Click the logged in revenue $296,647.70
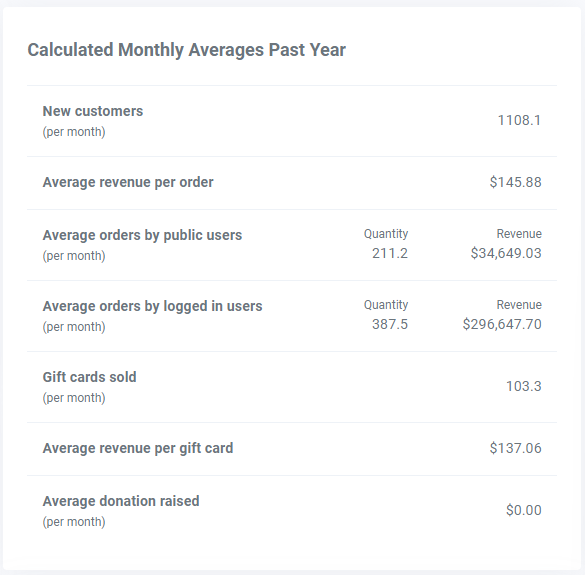The height and width of the screenshot is (575, 585). point(502,324)
